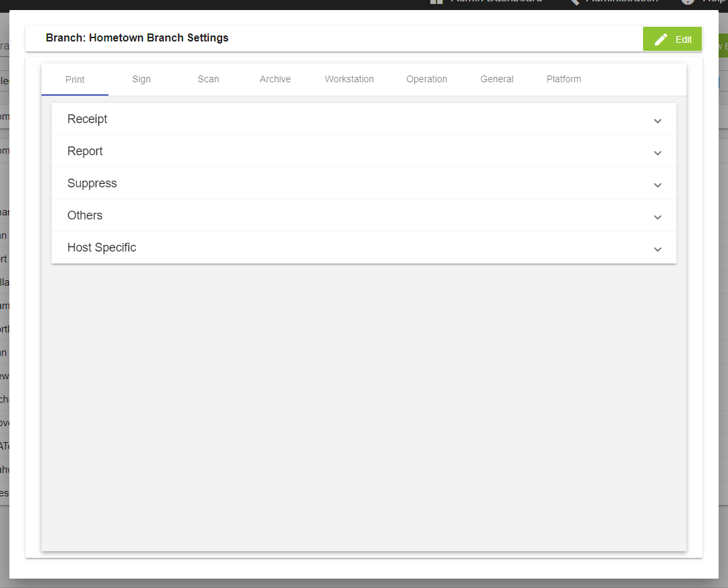Viewport: 728px width, 588px height.
Task: Expand the Receipt section chevron
Action: (658, 121)
